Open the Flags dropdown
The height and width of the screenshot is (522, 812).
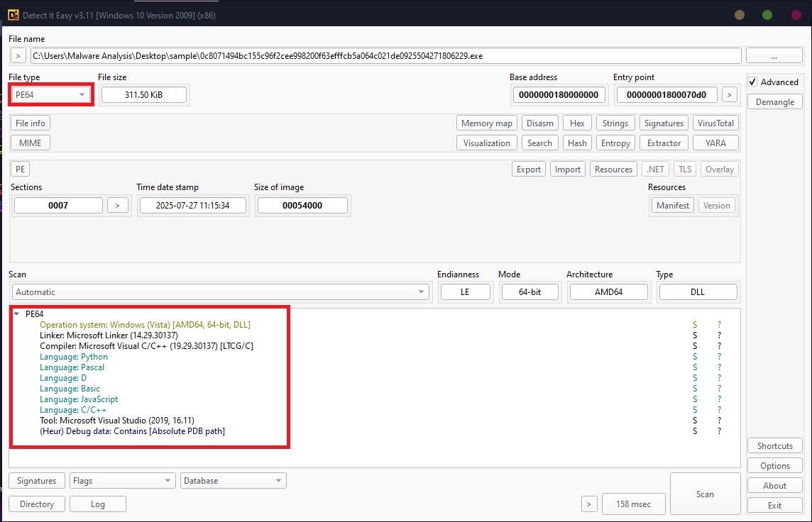pos(122,481)
